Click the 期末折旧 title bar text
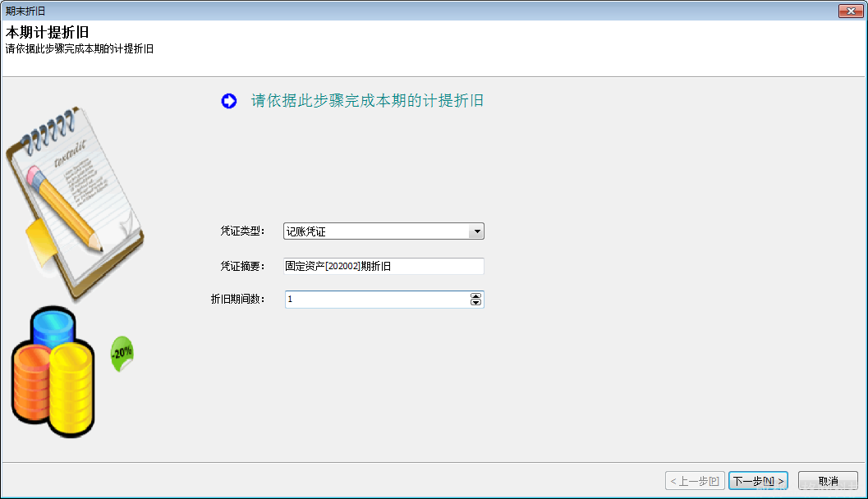 [x=25, y=11]
